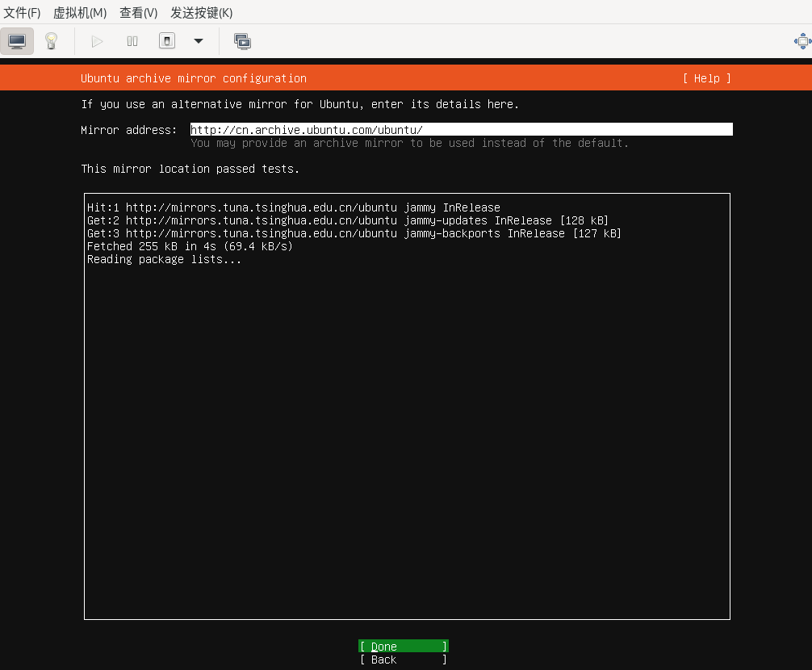
Task: Click hint 'You may provide an archive mirror'
Action: tap(409, 143)
